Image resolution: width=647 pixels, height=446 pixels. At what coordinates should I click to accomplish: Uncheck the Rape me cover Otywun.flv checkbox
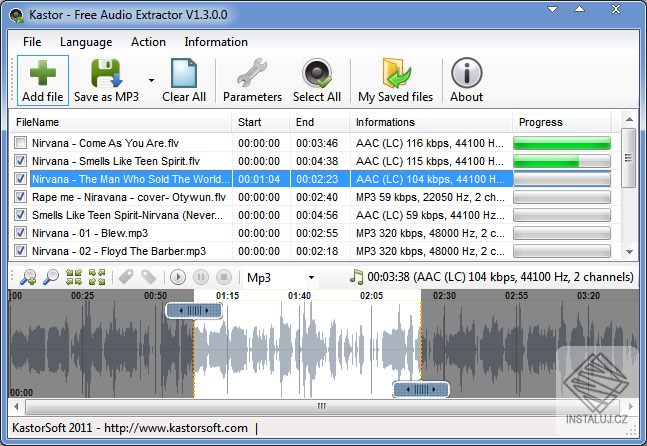tap(20, 197)
